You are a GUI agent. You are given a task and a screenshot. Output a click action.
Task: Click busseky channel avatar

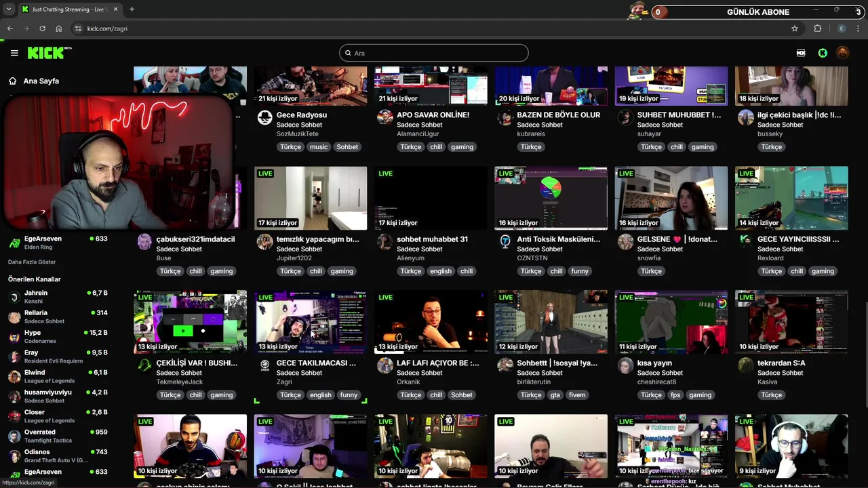coord(746,117)
